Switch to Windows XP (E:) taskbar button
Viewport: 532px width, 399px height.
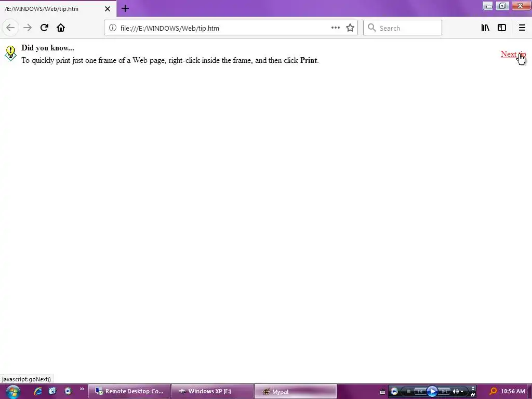[212, 391]
